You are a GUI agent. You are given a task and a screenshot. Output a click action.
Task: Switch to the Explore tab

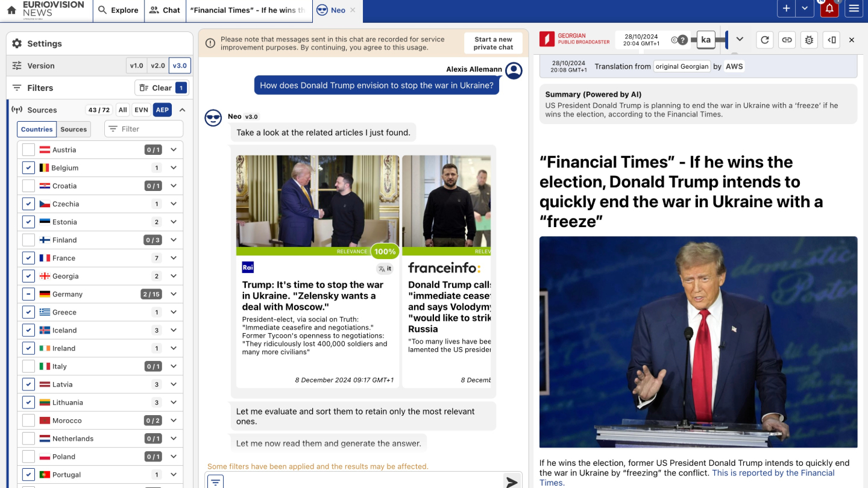pos(118,10)
